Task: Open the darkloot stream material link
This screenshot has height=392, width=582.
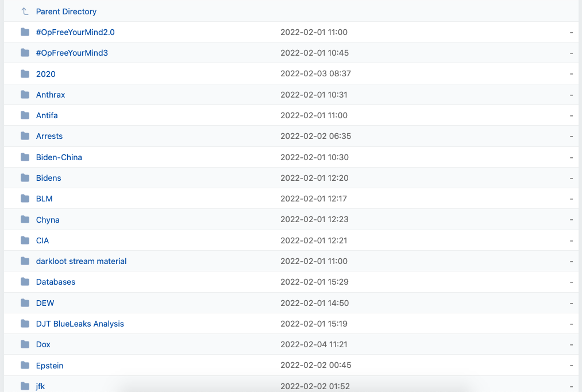Action: coord(81,262)
